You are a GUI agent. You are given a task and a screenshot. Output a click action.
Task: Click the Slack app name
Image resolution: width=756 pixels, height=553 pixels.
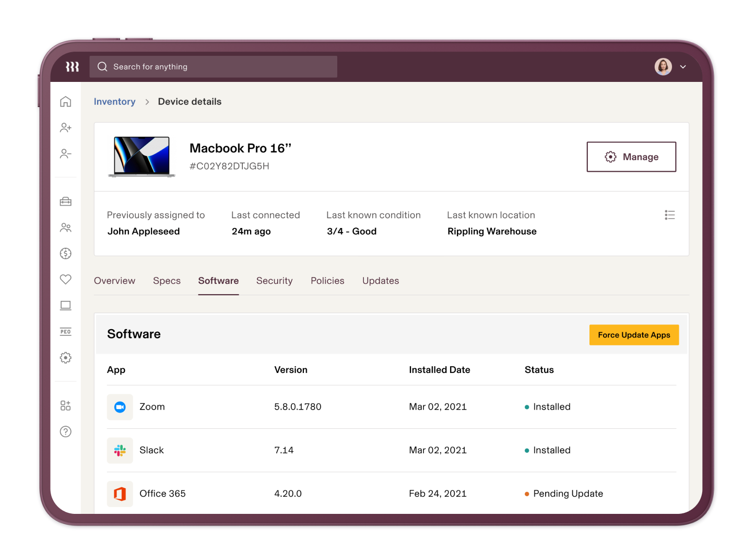click(151, 450)
